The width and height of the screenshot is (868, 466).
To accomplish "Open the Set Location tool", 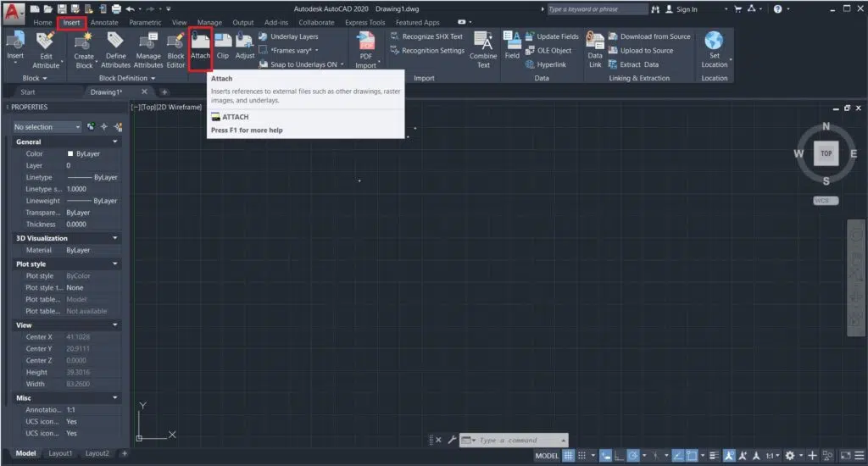I will [x=714, y=49].
